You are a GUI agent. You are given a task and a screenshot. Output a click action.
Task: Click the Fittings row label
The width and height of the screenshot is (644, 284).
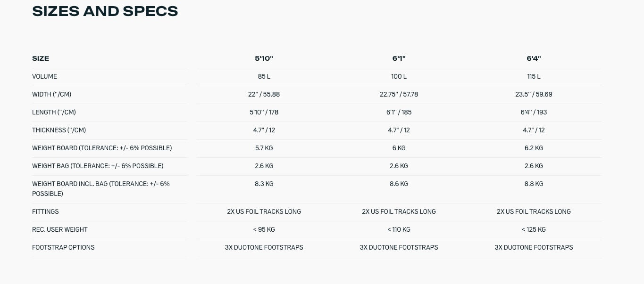[x=45, y=211]
